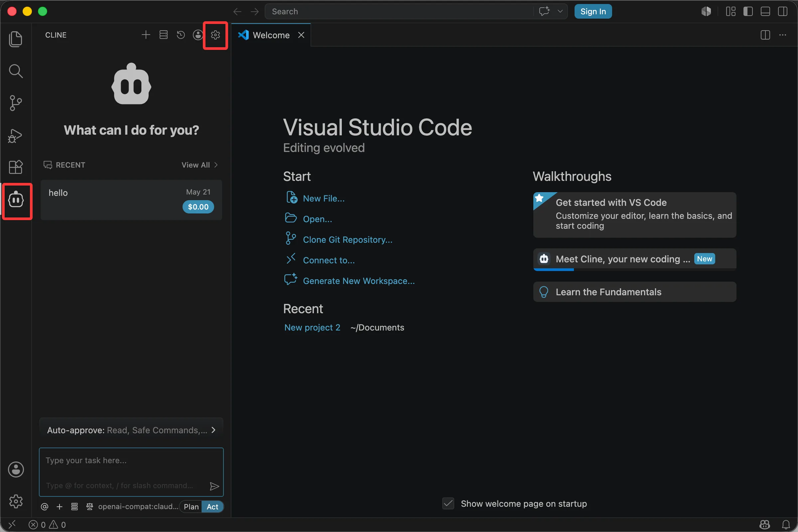This screenshot has width=798, height=532.
Task: Click the send arrow in task input
Action: (214, 486)
